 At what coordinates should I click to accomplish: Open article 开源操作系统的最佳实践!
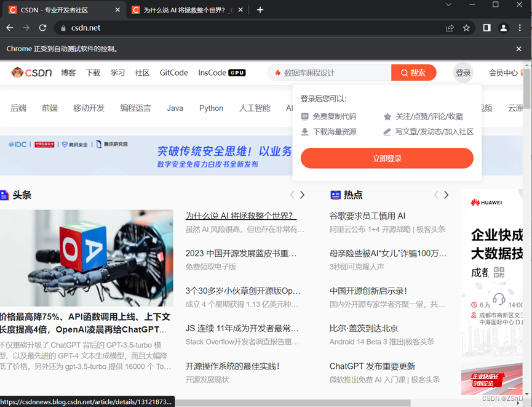pyautogui.click(x=232, y=366)
